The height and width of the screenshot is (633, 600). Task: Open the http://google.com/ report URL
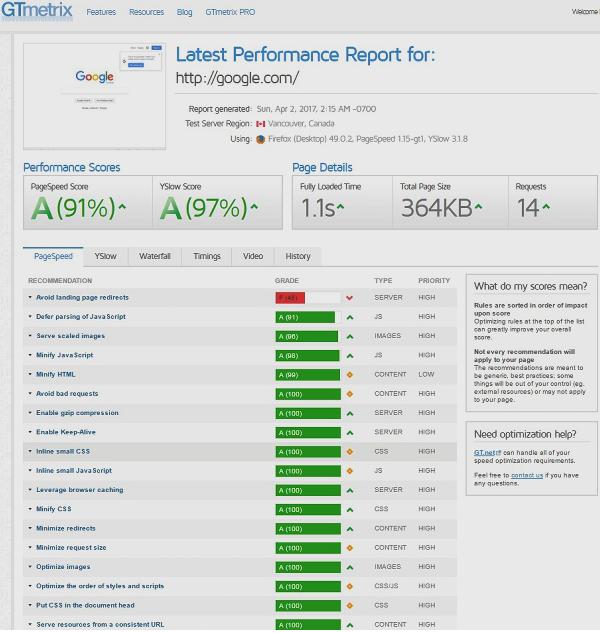[x=237, y=78]
